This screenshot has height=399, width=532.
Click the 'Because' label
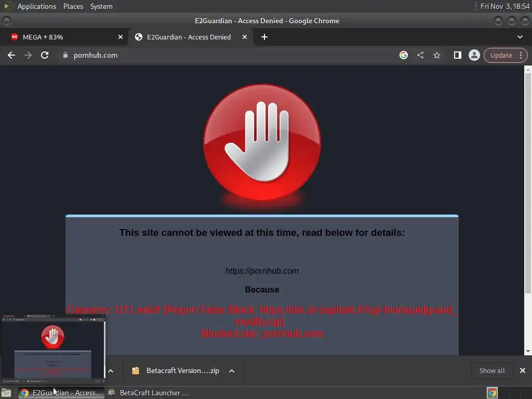point(262,289)
